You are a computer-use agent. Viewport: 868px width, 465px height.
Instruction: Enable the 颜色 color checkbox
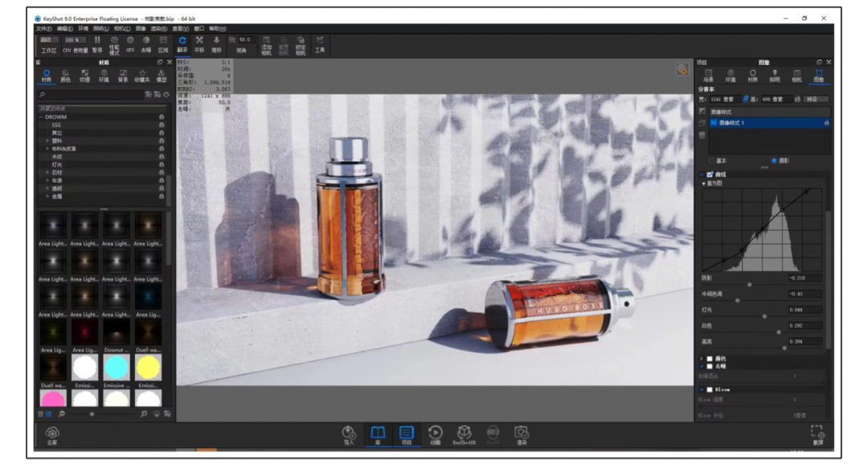click(x=710, y=359)
